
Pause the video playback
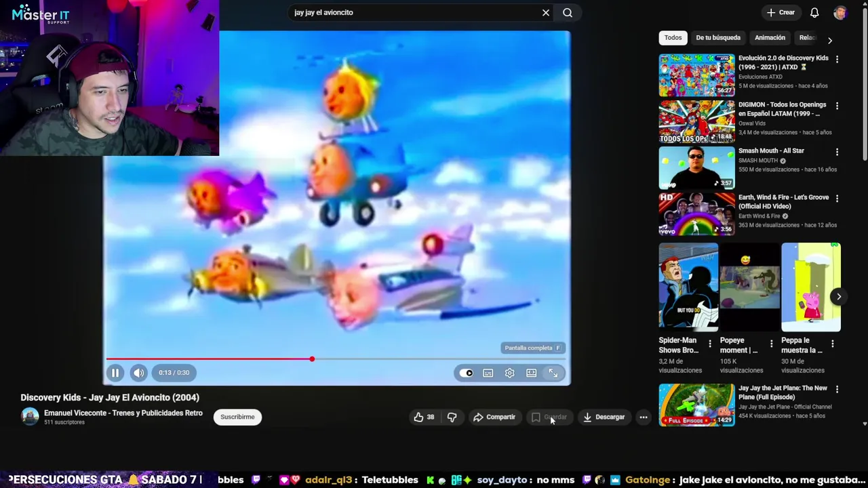(x=115, y=373)
